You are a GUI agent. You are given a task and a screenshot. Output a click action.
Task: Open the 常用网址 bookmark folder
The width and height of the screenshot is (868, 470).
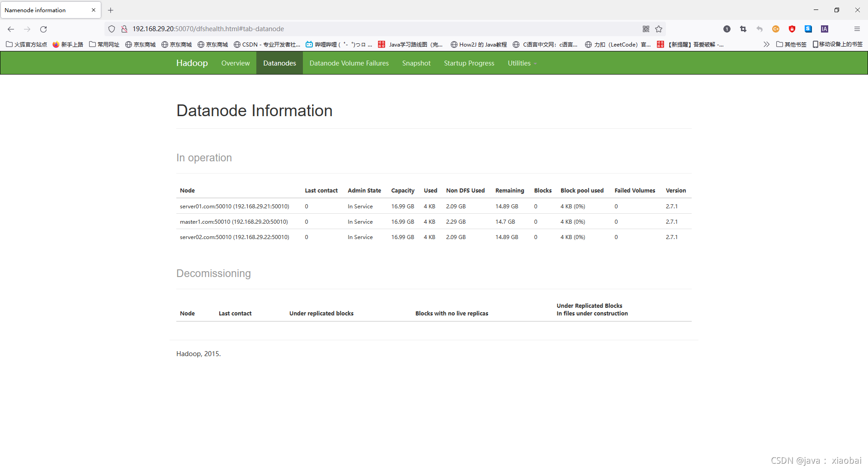pos(104,44)
